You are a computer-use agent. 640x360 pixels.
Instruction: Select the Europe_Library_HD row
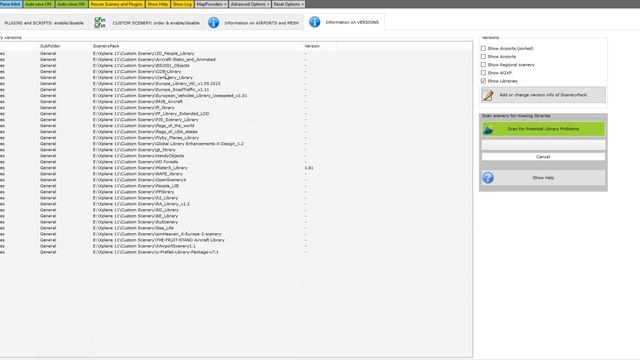pos(236,84)
